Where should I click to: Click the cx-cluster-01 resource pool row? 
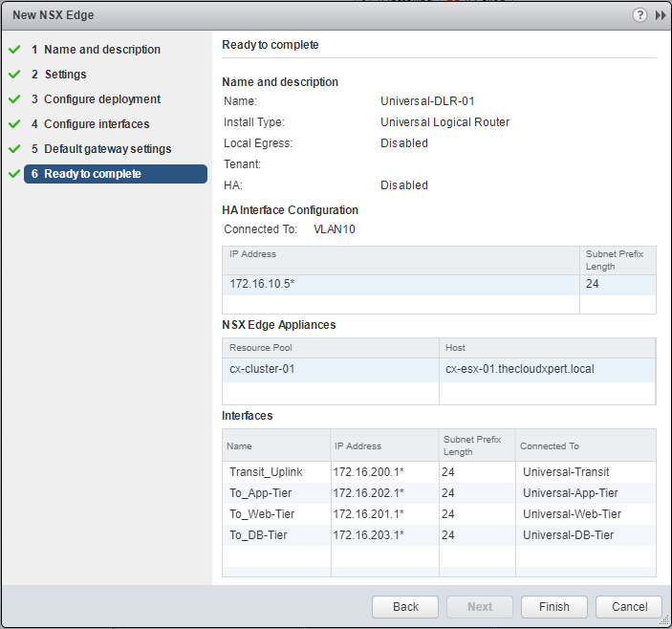click(330, 369)
